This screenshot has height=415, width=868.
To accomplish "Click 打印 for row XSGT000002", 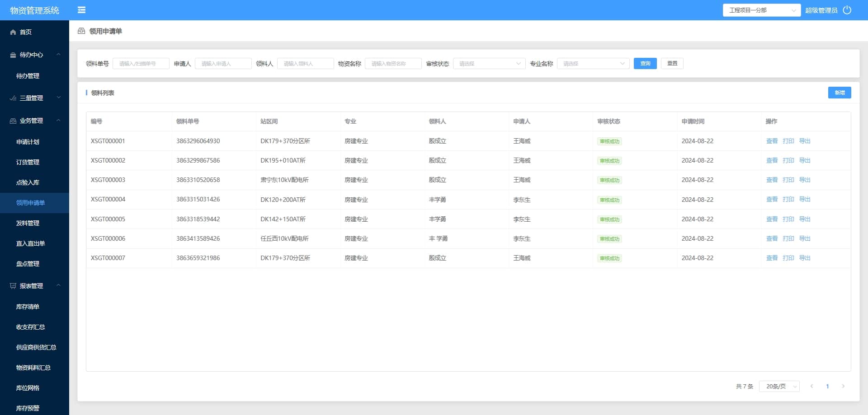I will pos(788,160).
